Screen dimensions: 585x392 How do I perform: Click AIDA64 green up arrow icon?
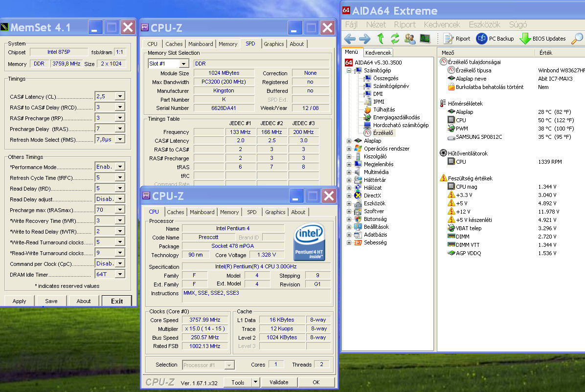point(381,39)
